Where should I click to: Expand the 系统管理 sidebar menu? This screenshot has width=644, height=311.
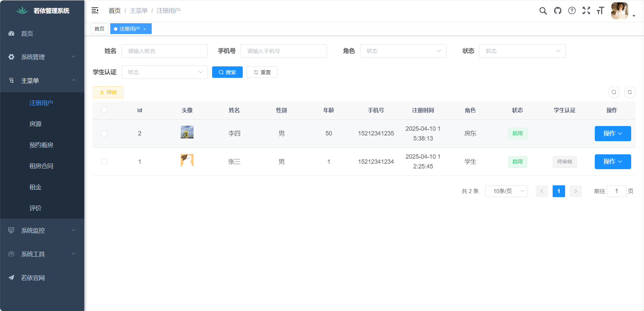point(42,57)
